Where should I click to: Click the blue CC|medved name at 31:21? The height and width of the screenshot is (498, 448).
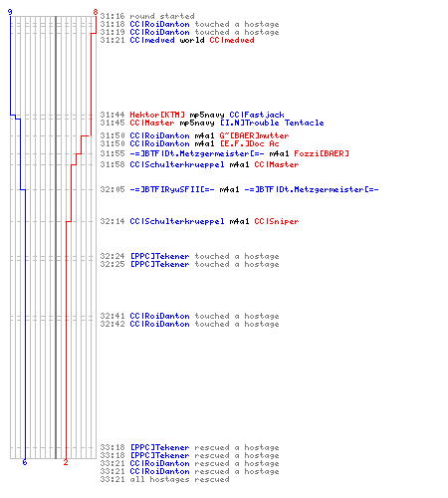[152, 40]
